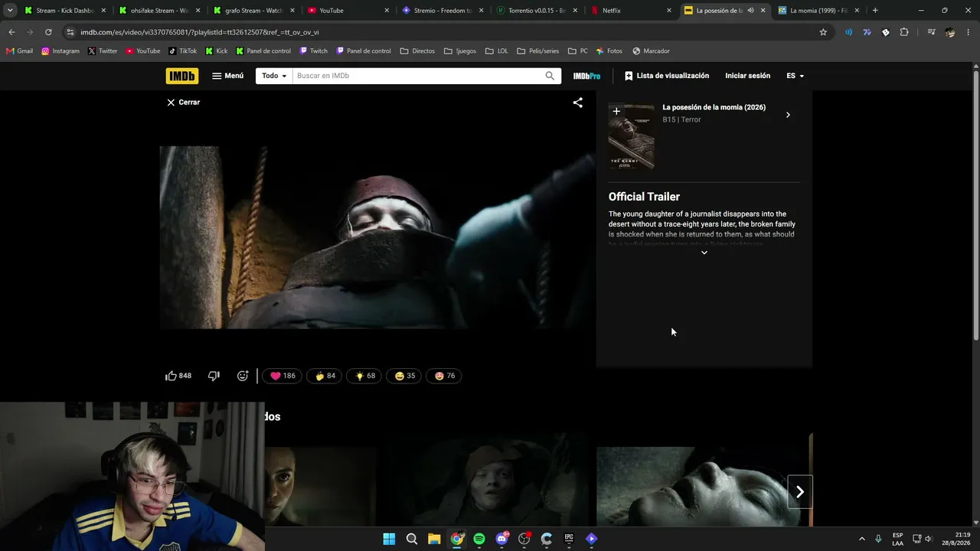The image size is (980, 551).
Task: Open the movie poster thumbnail
Action: click(632, 136)
